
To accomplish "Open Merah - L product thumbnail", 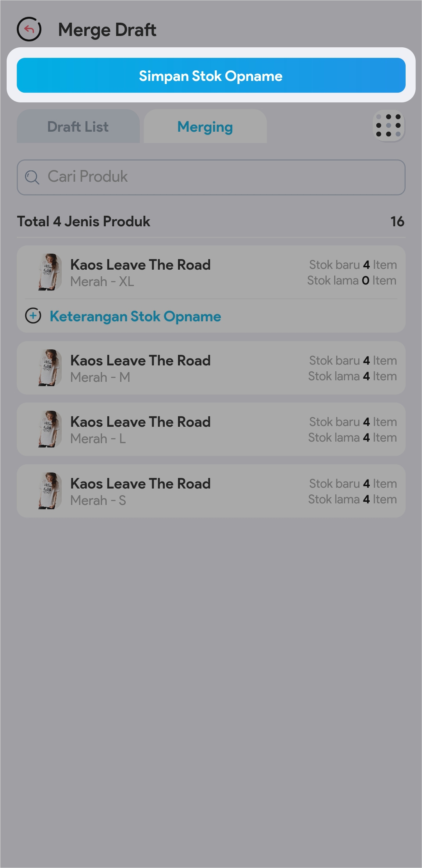I will [x=50, y=429].
